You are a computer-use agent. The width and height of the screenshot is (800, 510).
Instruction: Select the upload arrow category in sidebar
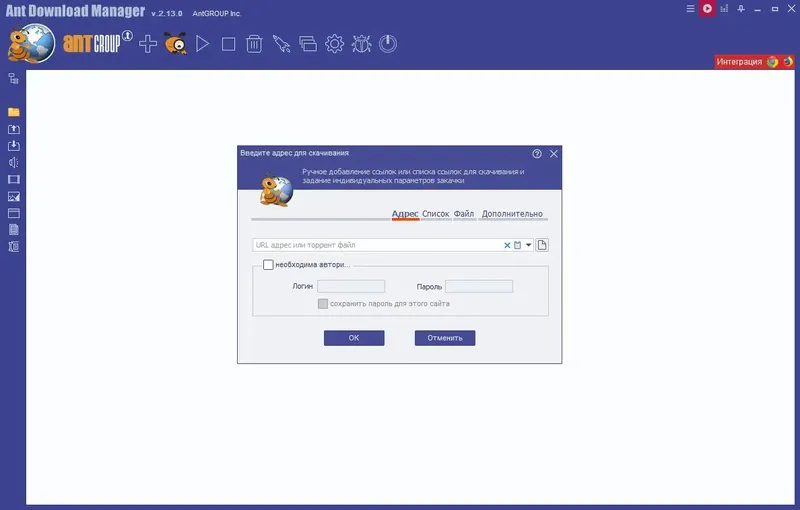click(14, 129)
